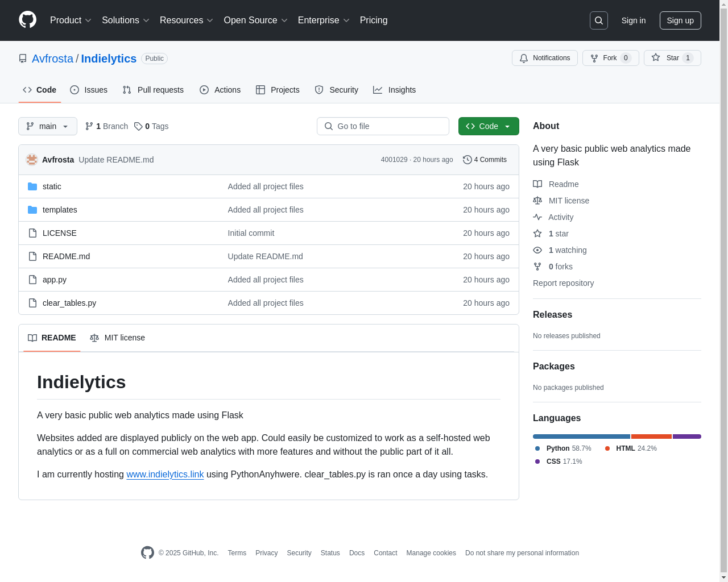
Task: Click the star icon beside 1 star
Action: [x=537, y=234]
